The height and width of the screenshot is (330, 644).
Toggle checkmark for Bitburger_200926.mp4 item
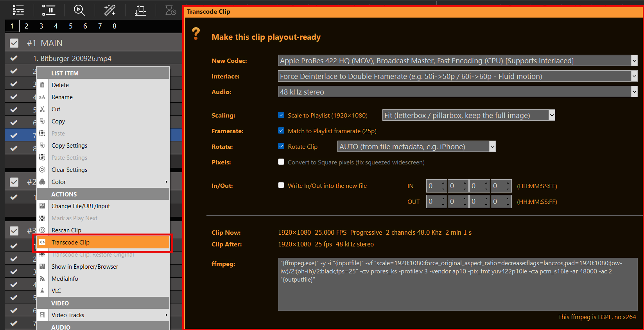[14, 58]
